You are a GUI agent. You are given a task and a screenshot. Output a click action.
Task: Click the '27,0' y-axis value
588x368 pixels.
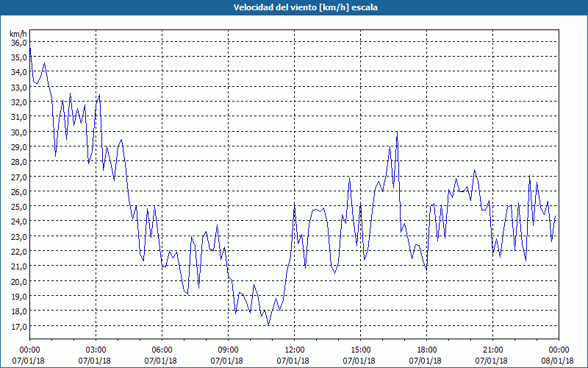coord(19,177)
